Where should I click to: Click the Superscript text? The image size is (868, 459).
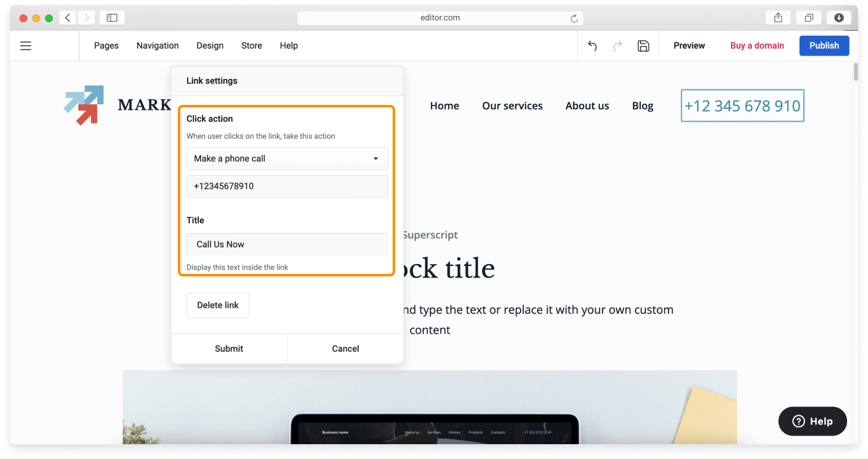(x=430, y=235)
